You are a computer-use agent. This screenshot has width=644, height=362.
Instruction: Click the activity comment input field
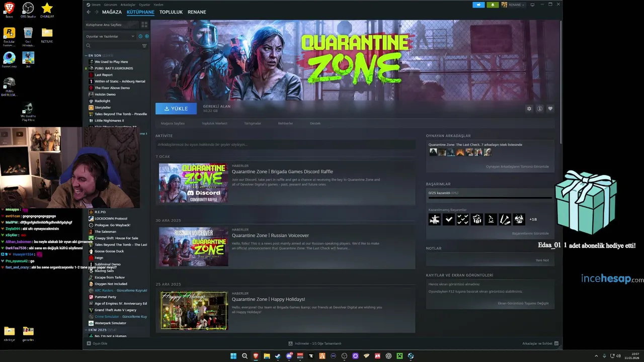coord(285,144)
